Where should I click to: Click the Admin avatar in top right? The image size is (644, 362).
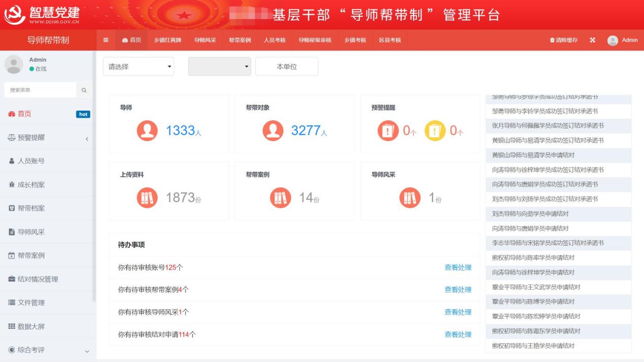[x=612, y=40]
